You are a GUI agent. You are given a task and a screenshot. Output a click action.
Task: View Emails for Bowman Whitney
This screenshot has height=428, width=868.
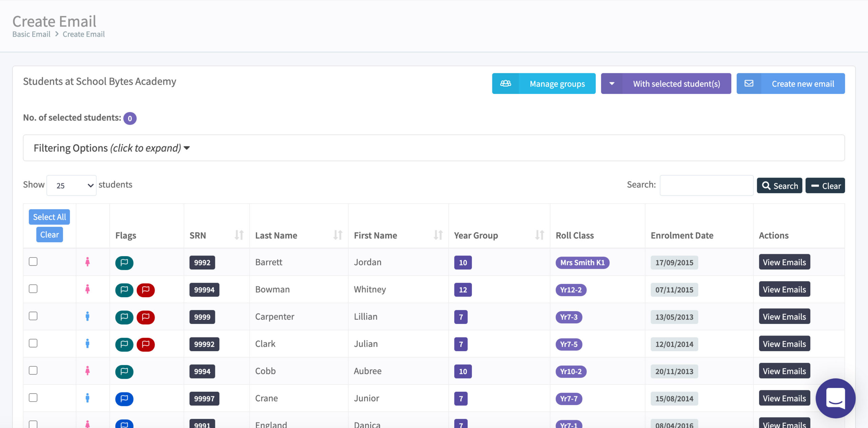(x=784, y=289)
